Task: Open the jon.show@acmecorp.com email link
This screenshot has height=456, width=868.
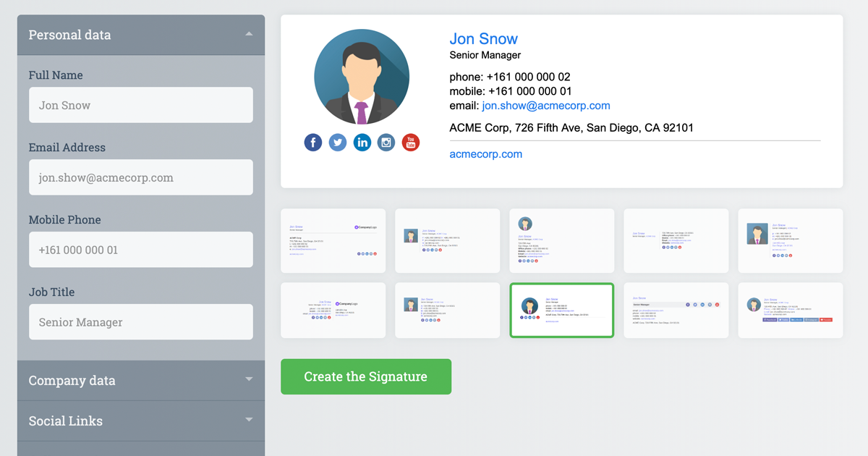Action: coord(546,106)
